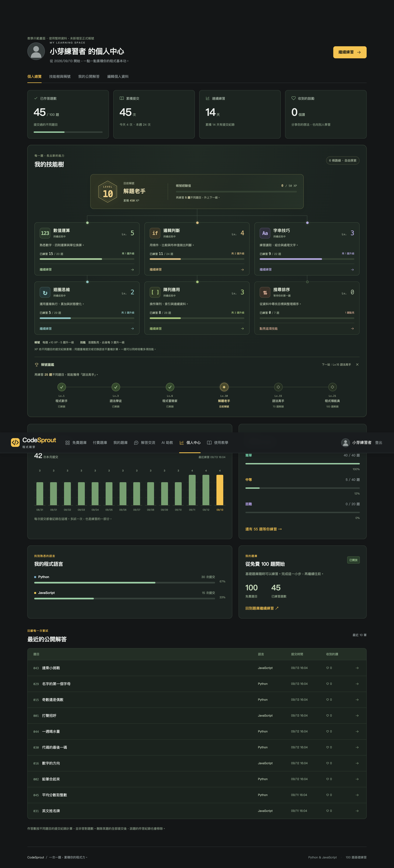Click the heart icon beside 收到的鼓勵
Screen dimensions: 394x868
[293, 98]
